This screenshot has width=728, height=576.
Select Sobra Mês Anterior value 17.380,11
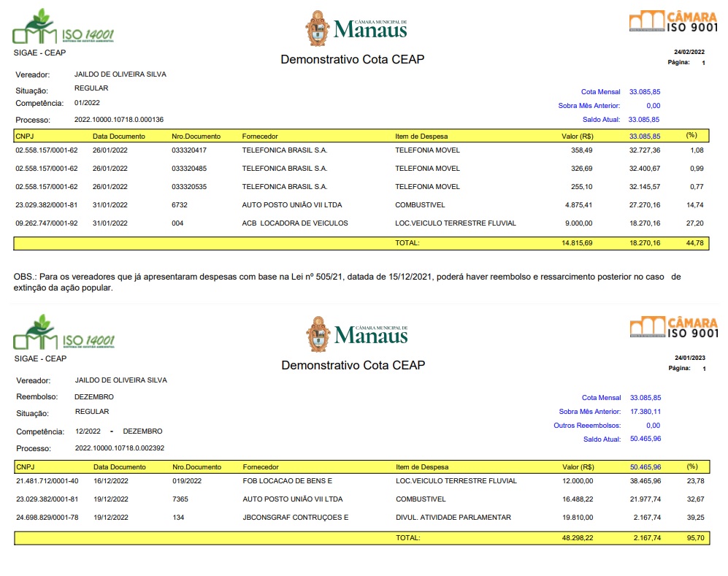tap(645, 412)
